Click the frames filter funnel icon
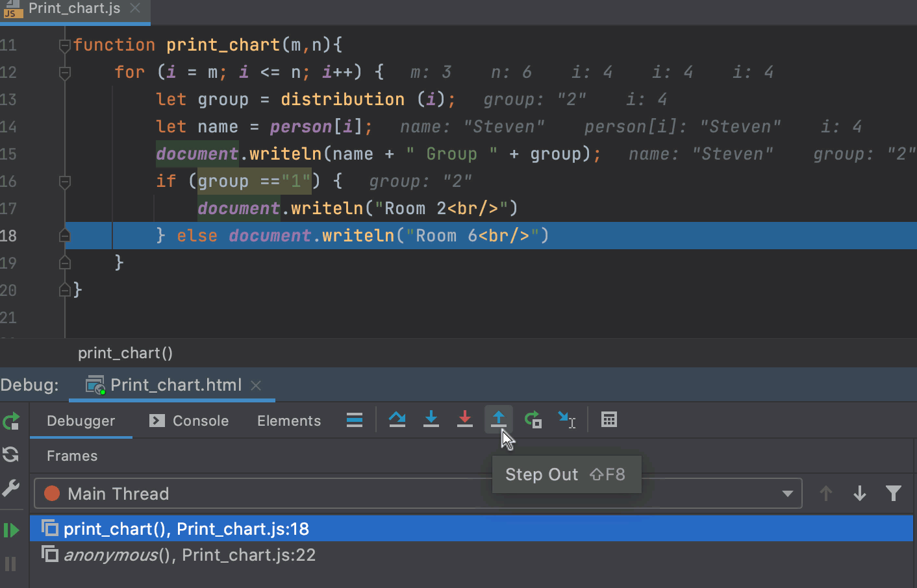 pyautogui.click(x=894, y=494)
